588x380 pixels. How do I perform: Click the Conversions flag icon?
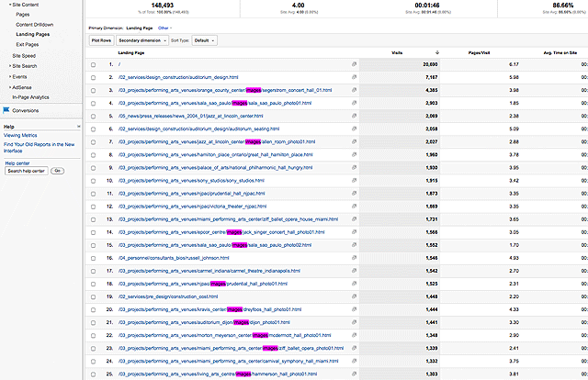tap(6, 109)
